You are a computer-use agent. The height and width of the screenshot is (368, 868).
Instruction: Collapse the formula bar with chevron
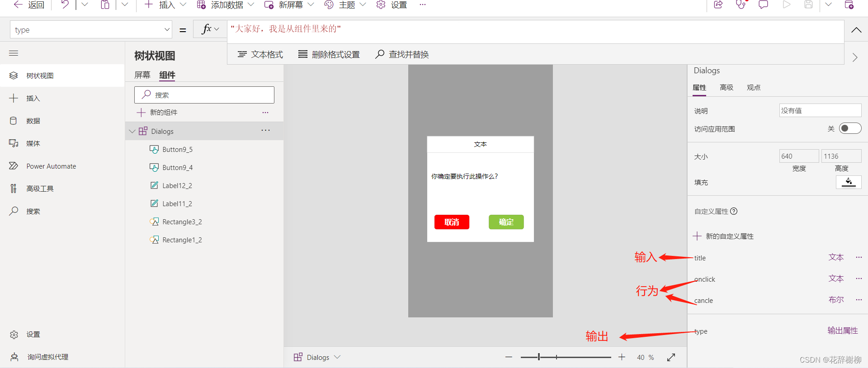click(856, 30)
